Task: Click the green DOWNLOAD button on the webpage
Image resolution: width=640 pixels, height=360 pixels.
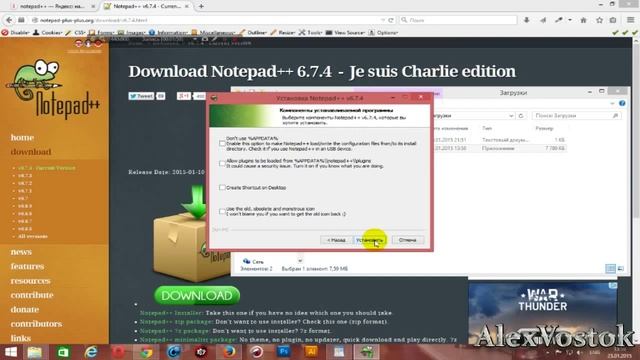Action: (197, 296)
